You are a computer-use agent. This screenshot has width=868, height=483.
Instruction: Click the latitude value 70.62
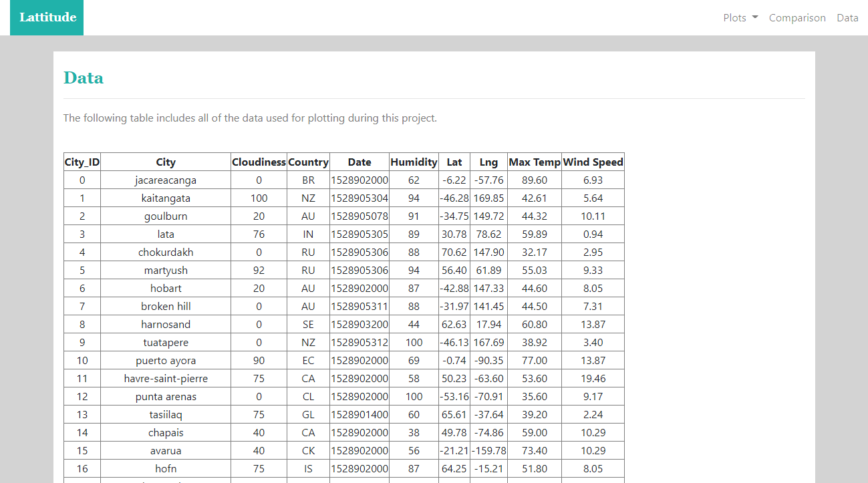(454, 253)
